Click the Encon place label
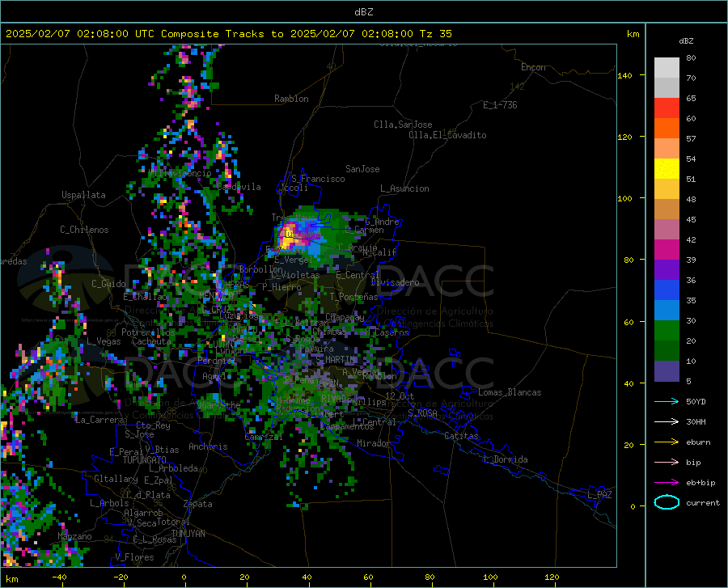 pyautogui.click(x=533, y=67)
